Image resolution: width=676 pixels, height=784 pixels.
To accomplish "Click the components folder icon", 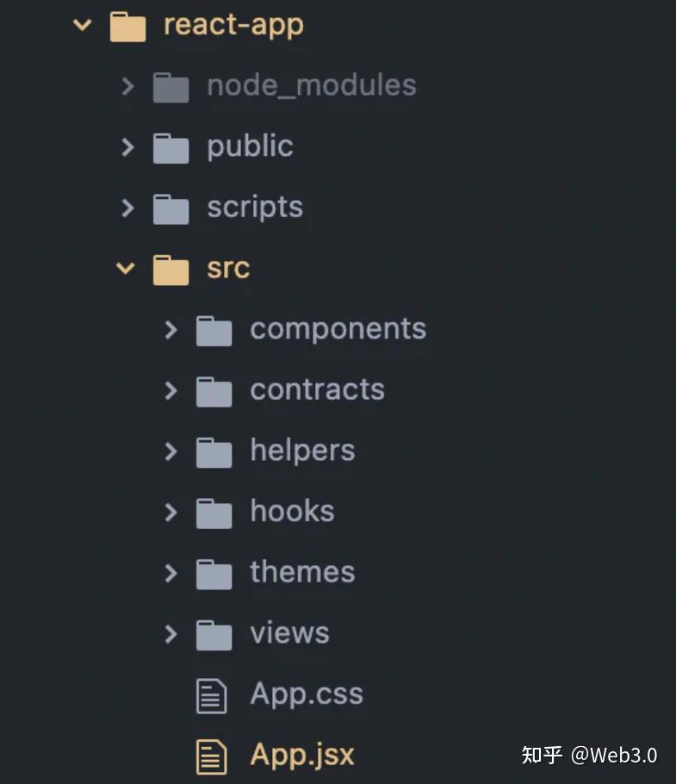I will (214, 330).
